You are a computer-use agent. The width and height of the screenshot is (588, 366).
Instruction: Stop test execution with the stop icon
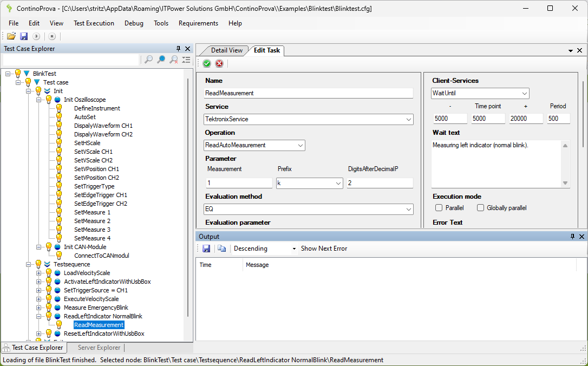point(52,36)
